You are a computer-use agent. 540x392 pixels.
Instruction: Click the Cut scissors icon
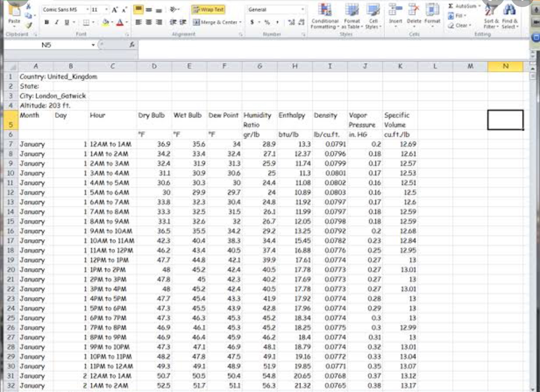click(29, 7)
